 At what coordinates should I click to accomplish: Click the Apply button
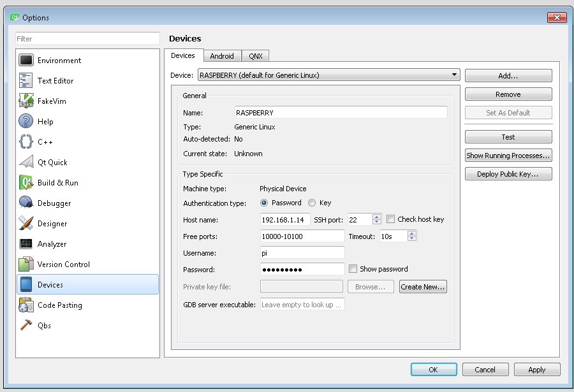[536, 369]
